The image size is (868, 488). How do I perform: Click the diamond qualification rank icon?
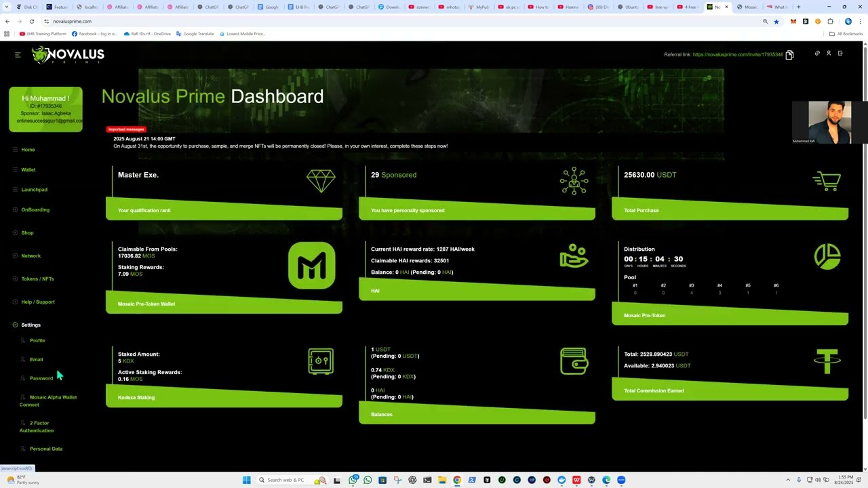pyautogui.click(x=321, y=181)
